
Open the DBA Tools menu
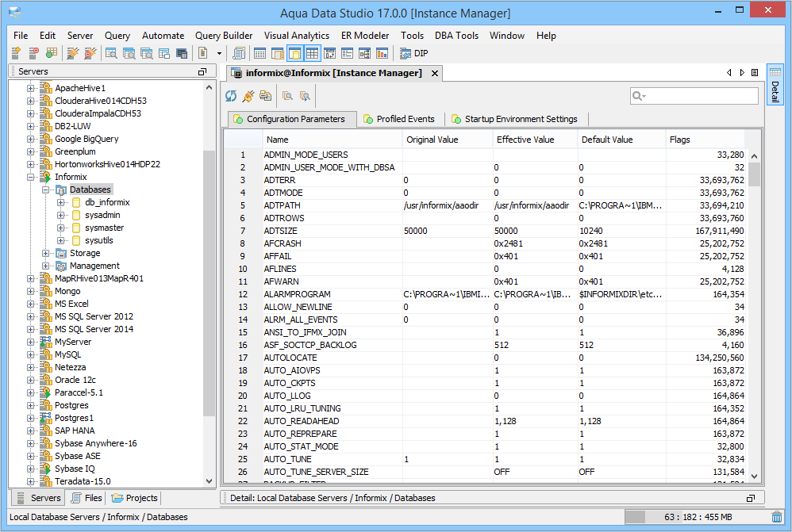456,36
